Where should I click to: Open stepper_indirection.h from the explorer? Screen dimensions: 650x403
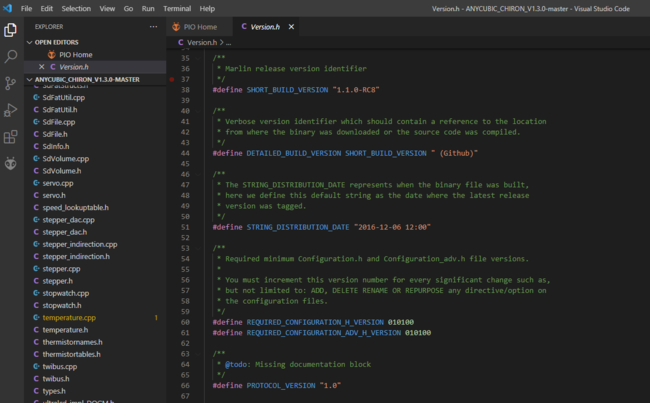(76, 256)
